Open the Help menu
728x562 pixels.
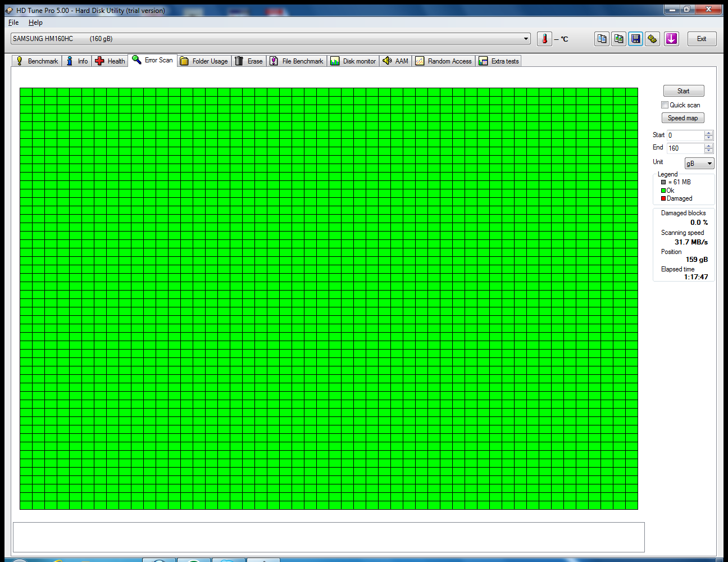pyautogui.click(x=35, y=22)
